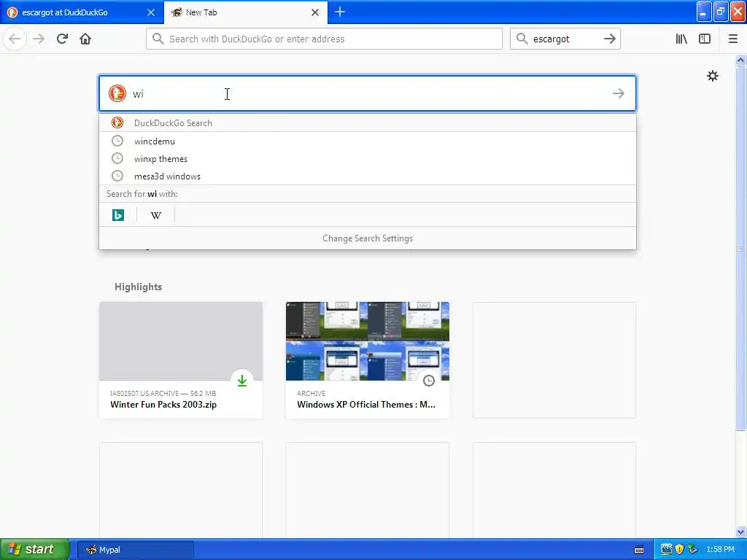Close the escargot at DuckDuckGo tab
The height and width of the screenshot is (560, 747).
(150, 12)
